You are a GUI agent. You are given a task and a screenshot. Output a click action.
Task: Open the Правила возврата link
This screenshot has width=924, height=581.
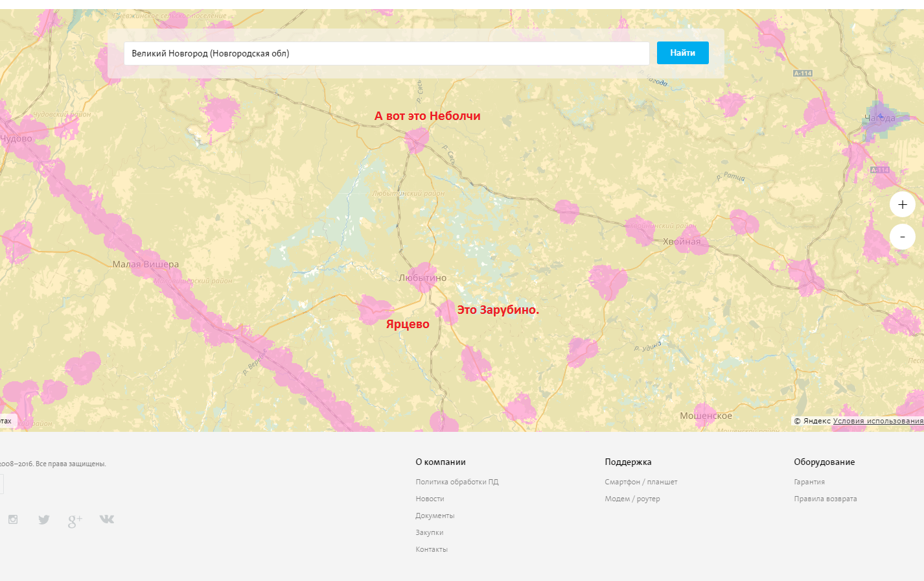[x=825, y=499]
